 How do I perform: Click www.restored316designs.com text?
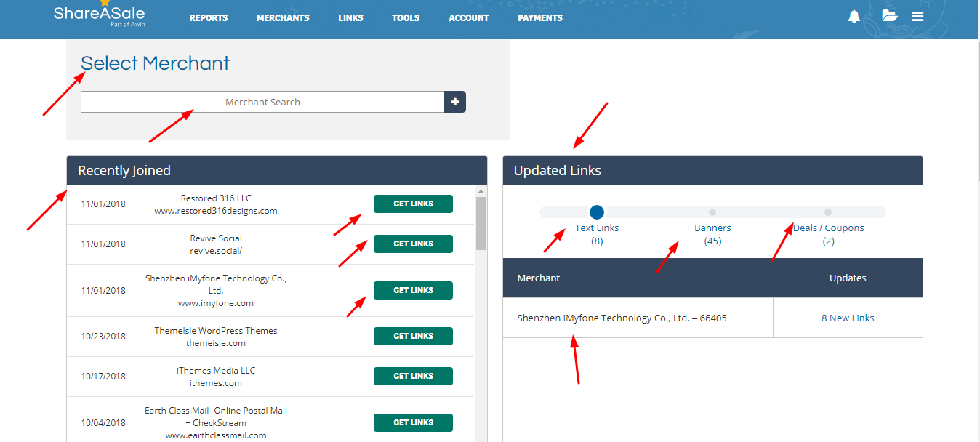point(216,211)
